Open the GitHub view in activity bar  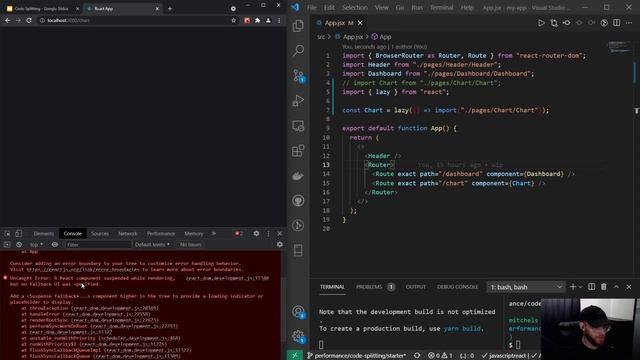click(298, 200)
